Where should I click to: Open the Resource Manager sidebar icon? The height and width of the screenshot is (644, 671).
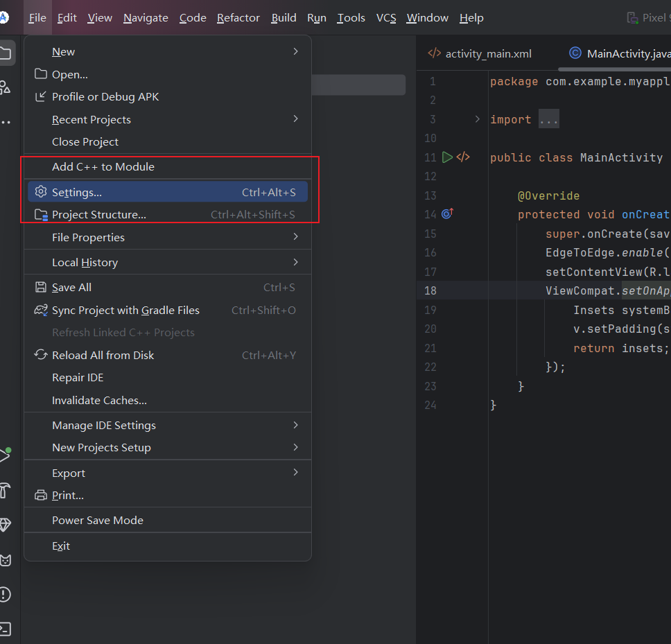pyautogui.click(x=6, y=85)
